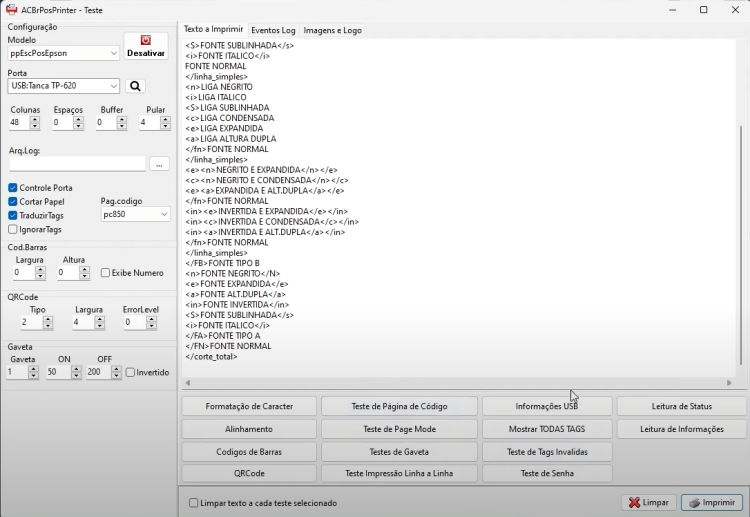Image resolution: width=750 pixels, height=517 pixels.
Task: Click the printer Imprimir button
Action: [712, 502]
